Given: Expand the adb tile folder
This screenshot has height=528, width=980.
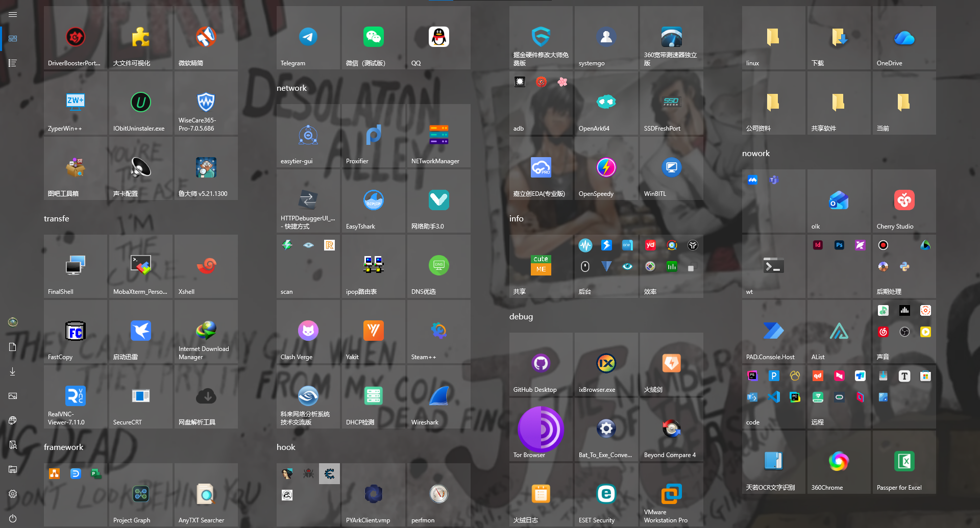Looking at the screenshot, I should [x=541, y=103].
